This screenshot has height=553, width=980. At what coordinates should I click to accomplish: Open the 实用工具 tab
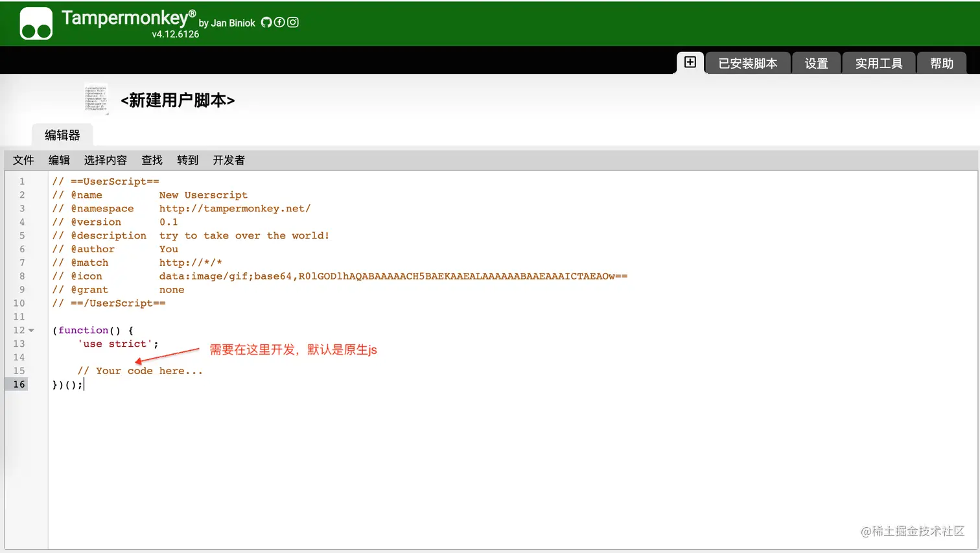click(878, 64)
